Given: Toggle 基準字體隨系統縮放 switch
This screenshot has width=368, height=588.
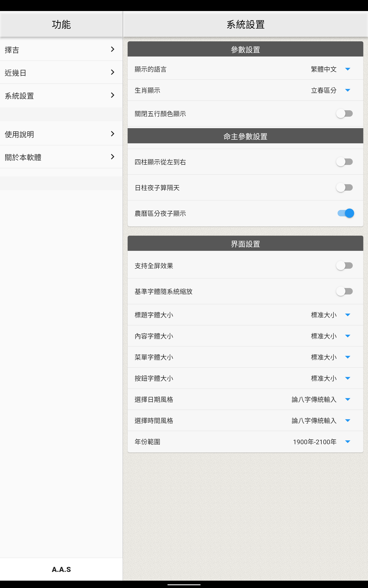Looking at the screenshot, I should click(x=344, y=291).
